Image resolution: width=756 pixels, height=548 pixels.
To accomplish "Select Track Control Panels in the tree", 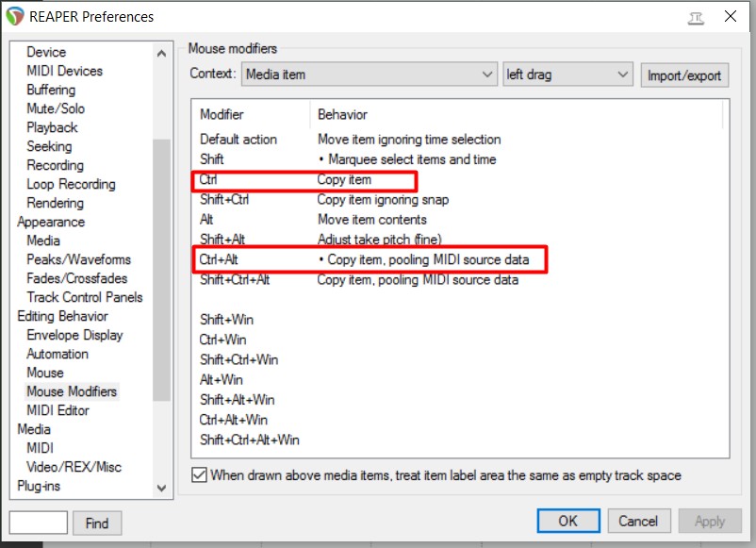I will coord(85,297).
